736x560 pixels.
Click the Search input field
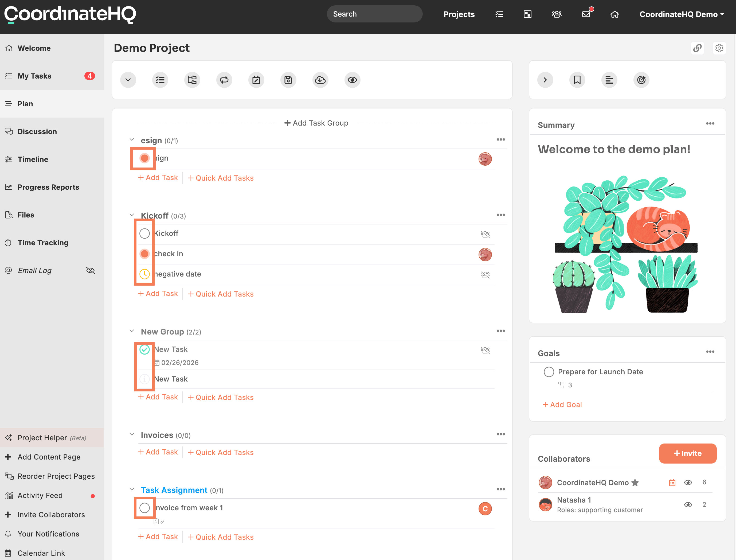coord(374,14)
